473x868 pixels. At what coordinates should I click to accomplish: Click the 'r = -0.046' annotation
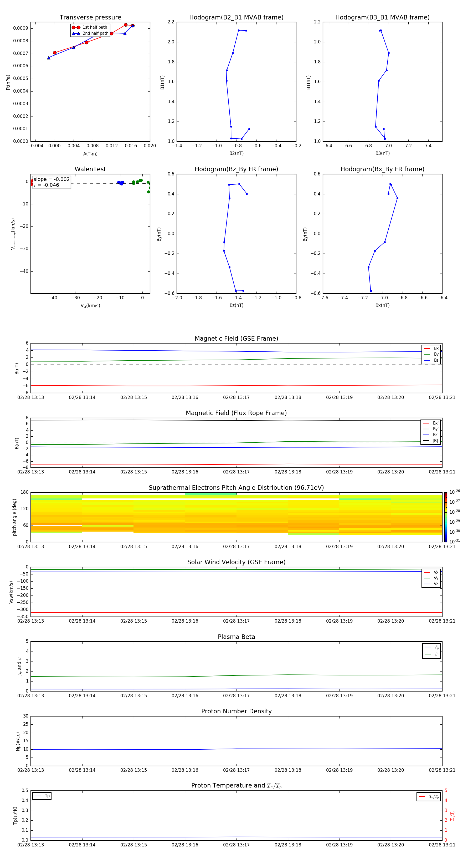(x=47, y=185)
